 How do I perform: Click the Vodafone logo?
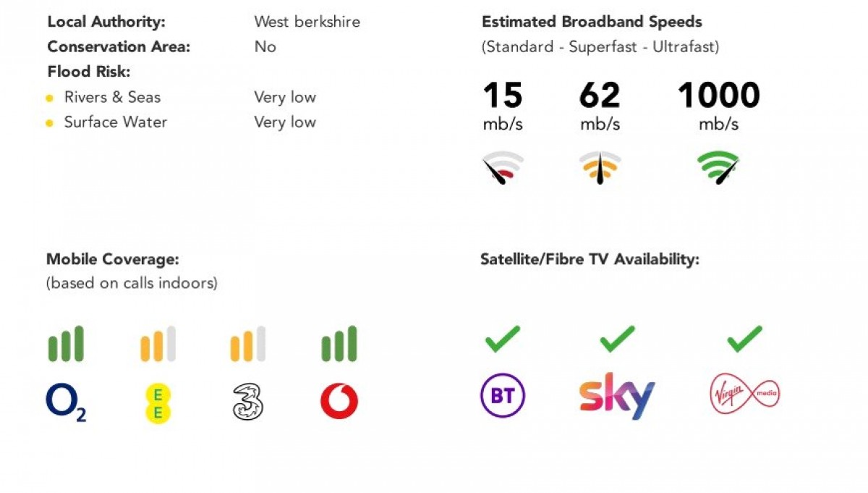[x=339, y=402]
